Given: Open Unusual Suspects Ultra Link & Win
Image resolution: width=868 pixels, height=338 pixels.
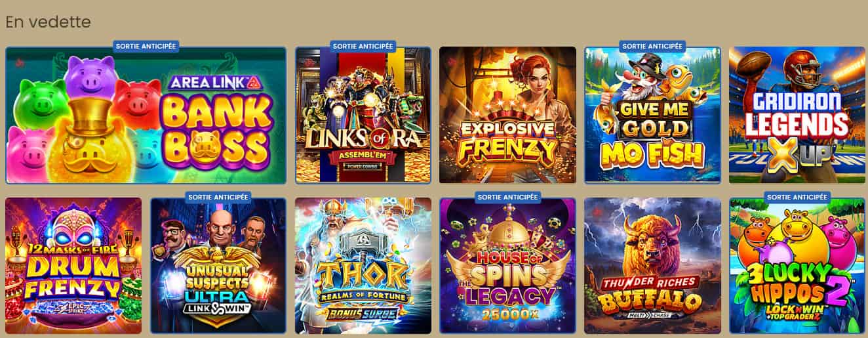Looking at the screenshot, I should pos(218,266).
